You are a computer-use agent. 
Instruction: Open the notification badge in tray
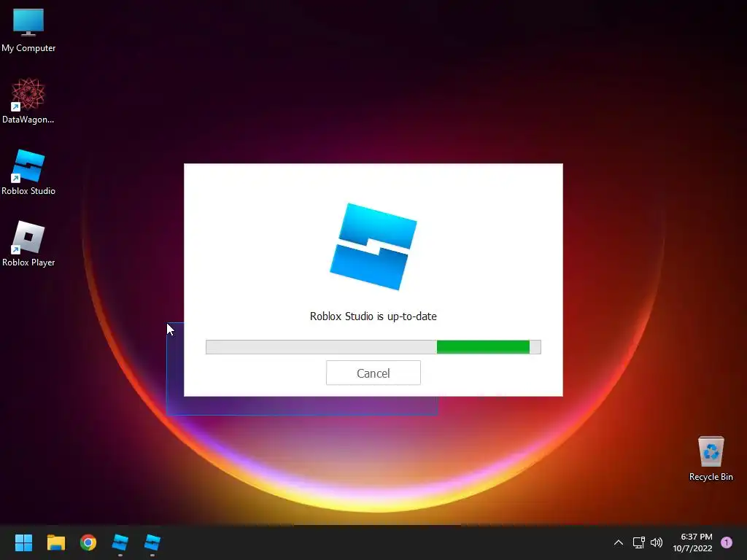(x=727, y=542)
